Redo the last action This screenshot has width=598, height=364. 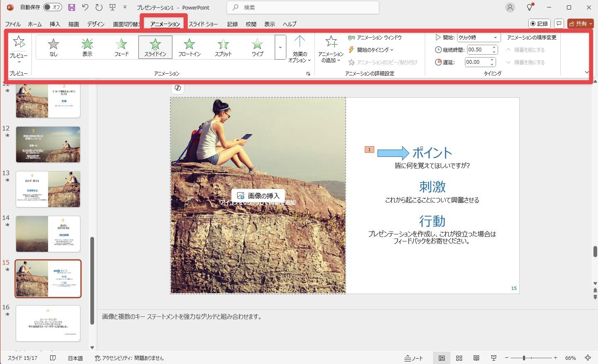pos(99,7)
